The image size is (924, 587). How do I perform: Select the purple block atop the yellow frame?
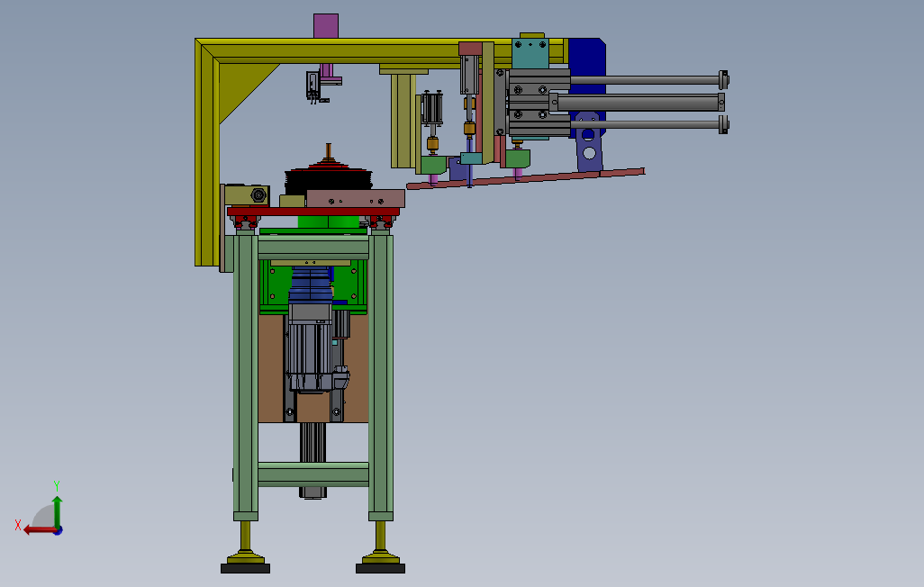[x=326, y=26]
